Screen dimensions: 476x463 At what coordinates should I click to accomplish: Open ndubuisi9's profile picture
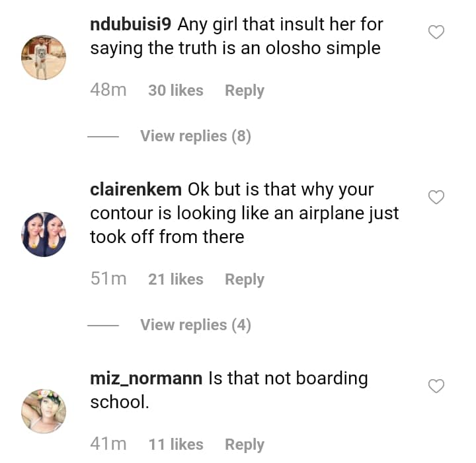click(x=44, y=57)
